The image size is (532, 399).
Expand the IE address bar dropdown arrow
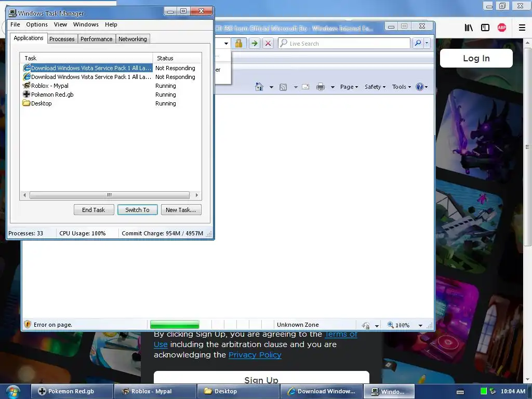click(x=226, y=44)
